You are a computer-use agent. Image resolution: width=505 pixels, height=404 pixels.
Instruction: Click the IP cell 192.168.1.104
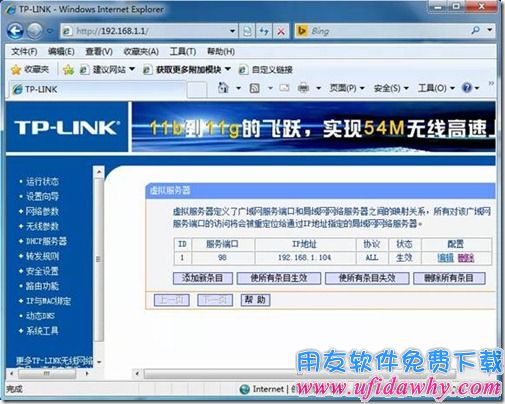click(304, 258)
